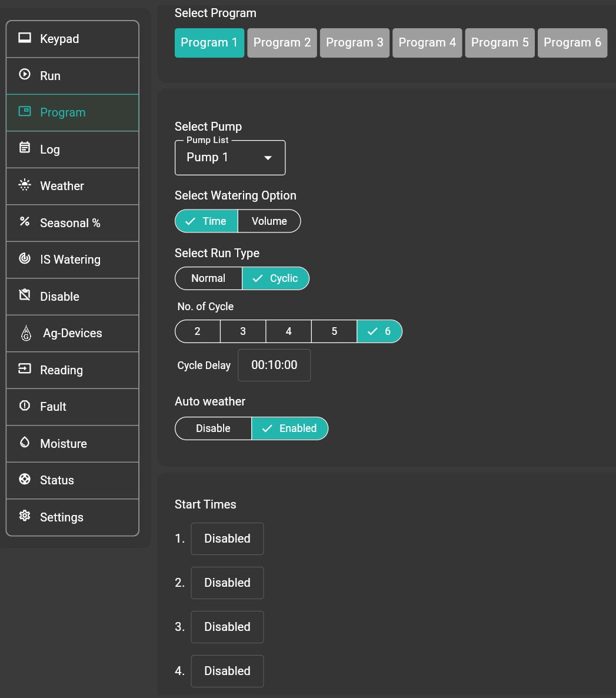Click the Cycle Delay time field
The height and width of the screenshot is (698, 616).
274,365
